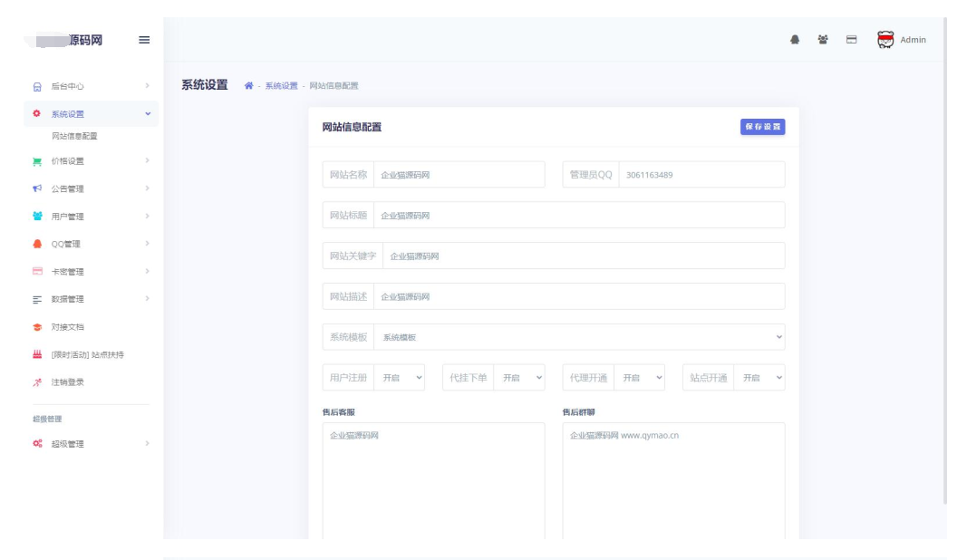Open the users icon in the top bar
The height and width of the screenshot is (560, 967).
click(823, 40)
